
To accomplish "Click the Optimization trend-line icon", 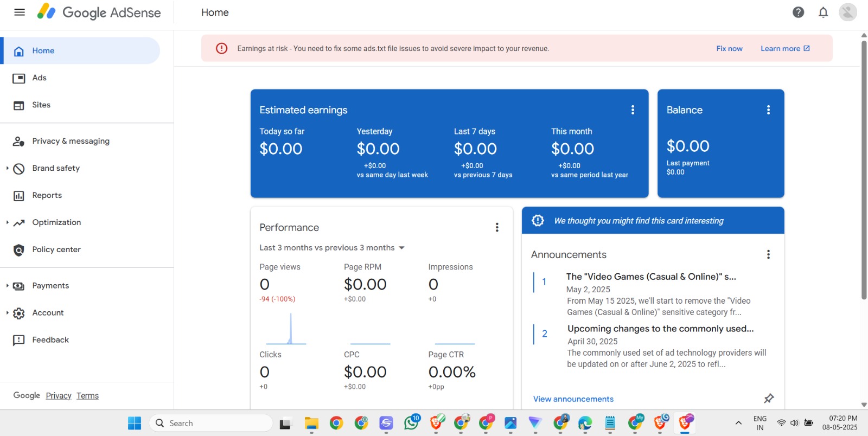I will click(19, 223).
